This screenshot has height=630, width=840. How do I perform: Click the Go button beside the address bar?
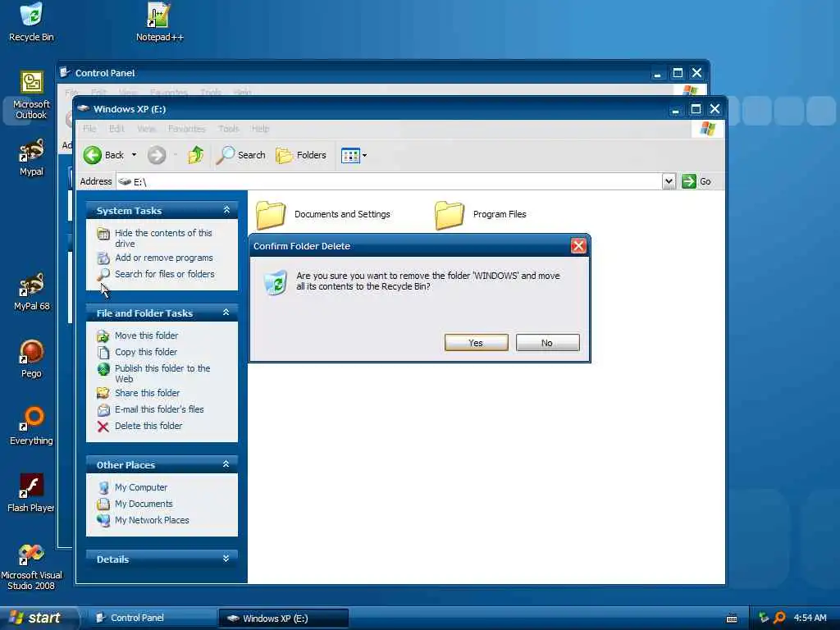coord(696,181)
